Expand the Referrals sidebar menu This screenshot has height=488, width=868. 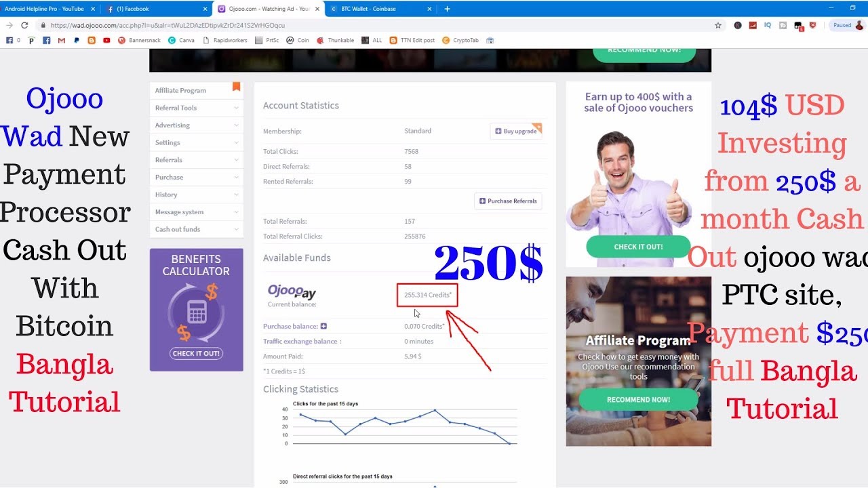[x=196, y=160]
